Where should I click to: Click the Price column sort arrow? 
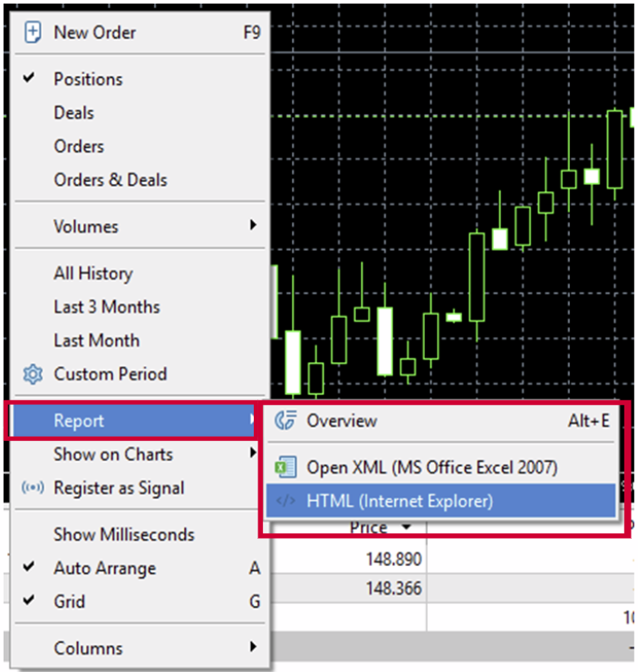point(407,528)
